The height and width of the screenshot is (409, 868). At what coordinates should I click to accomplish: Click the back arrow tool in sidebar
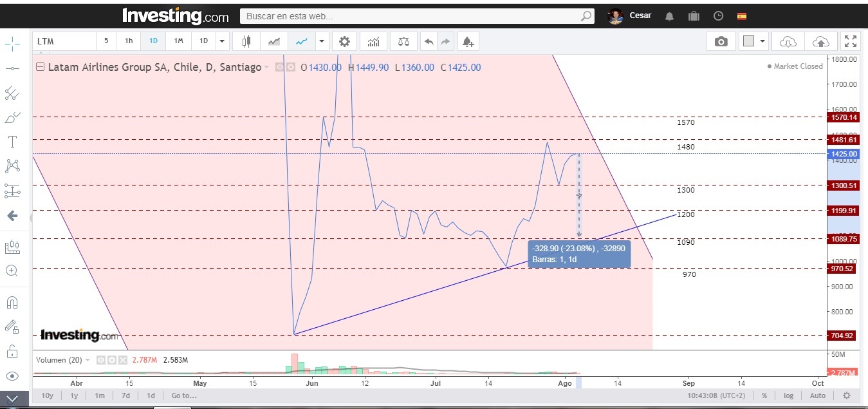(12, 216)
